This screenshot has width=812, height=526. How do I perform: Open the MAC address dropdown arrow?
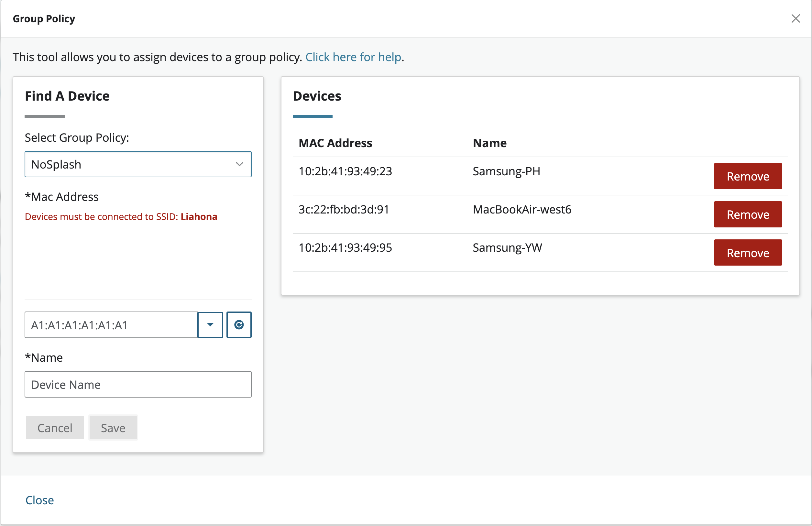[x=210, y=325]
